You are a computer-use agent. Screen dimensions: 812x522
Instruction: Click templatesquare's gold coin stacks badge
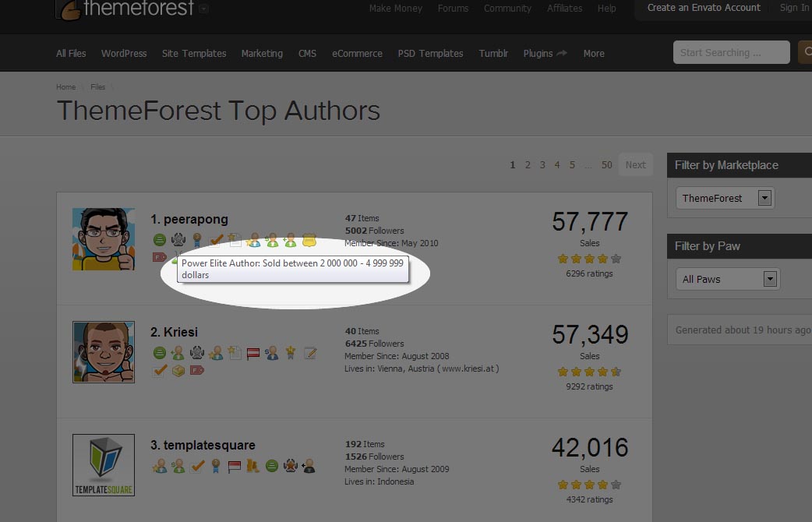click(252, 466)
